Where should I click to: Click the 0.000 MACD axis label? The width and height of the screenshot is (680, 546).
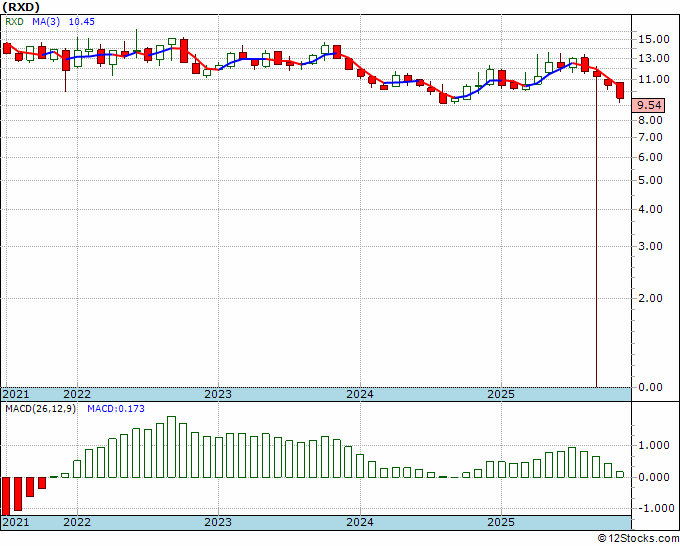pos(654,477)
